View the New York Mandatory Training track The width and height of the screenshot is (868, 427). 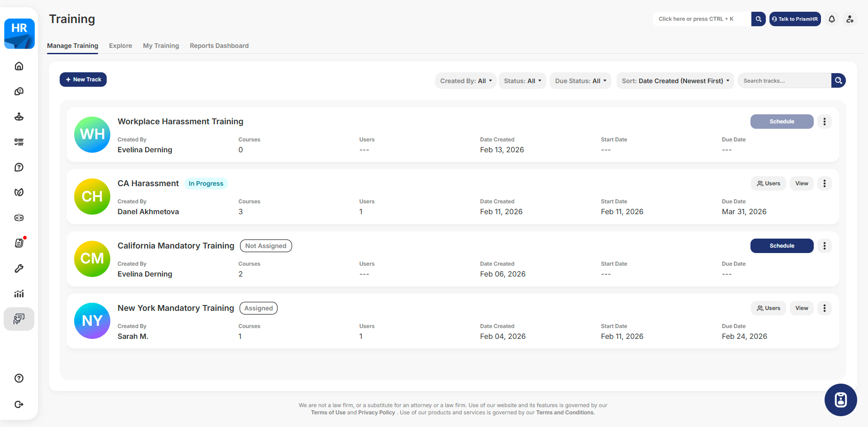tap(802, 308)
